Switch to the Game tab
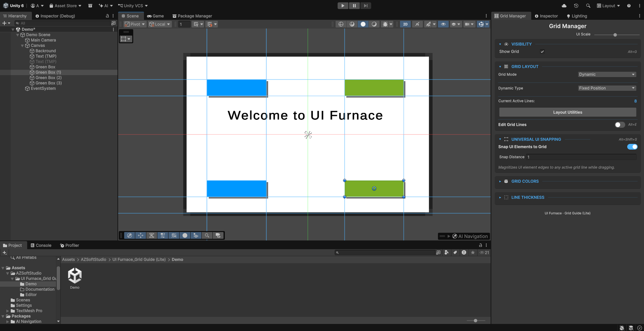Viewport: 644px width, 331px height. (x=155, y=16)
